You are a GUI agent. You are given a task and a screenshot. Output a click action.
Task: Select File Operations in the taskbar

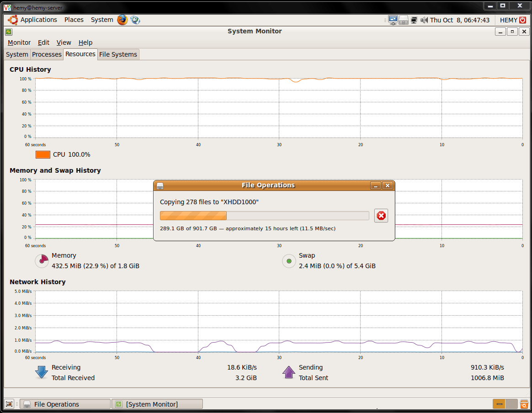(x=65, y=404)
